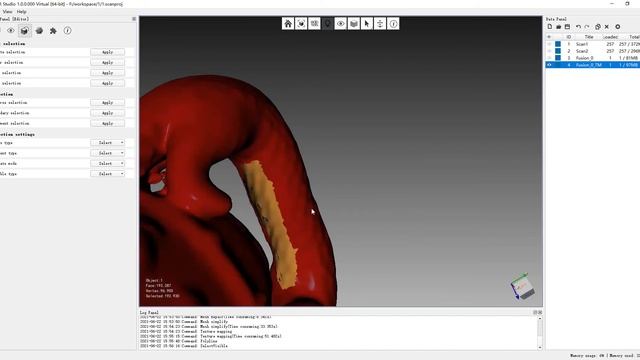Viewport: 640px width, 360px height.
Task: Click Apply in the fourth selection row
Action: tap(108, 83)
